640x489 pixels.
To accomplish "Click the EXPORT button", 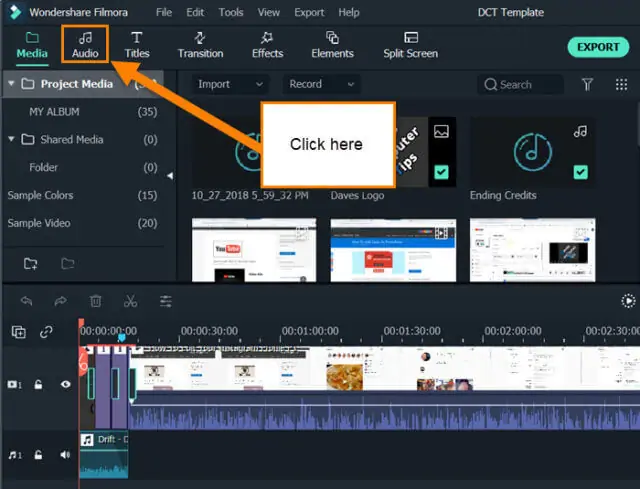I will [598, 47].
